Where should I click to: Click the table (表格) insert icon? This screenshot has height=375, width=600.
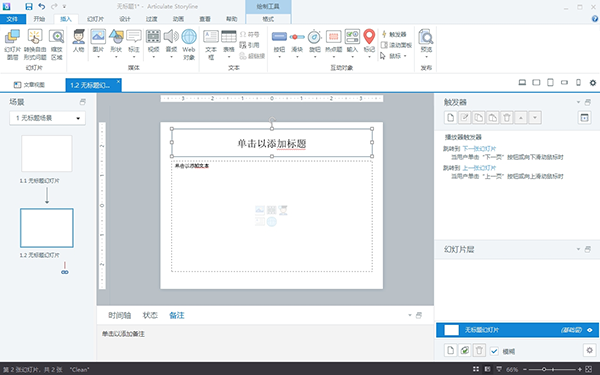click(x=229, y=36)
